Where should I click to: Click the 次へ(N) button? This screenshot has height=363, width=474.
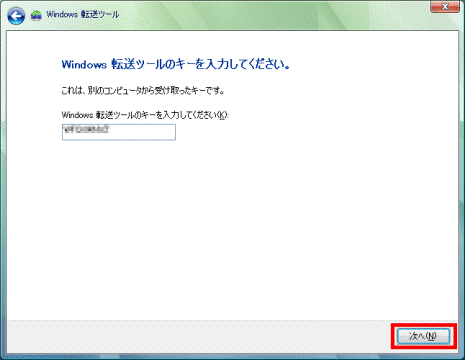[423, 336]
